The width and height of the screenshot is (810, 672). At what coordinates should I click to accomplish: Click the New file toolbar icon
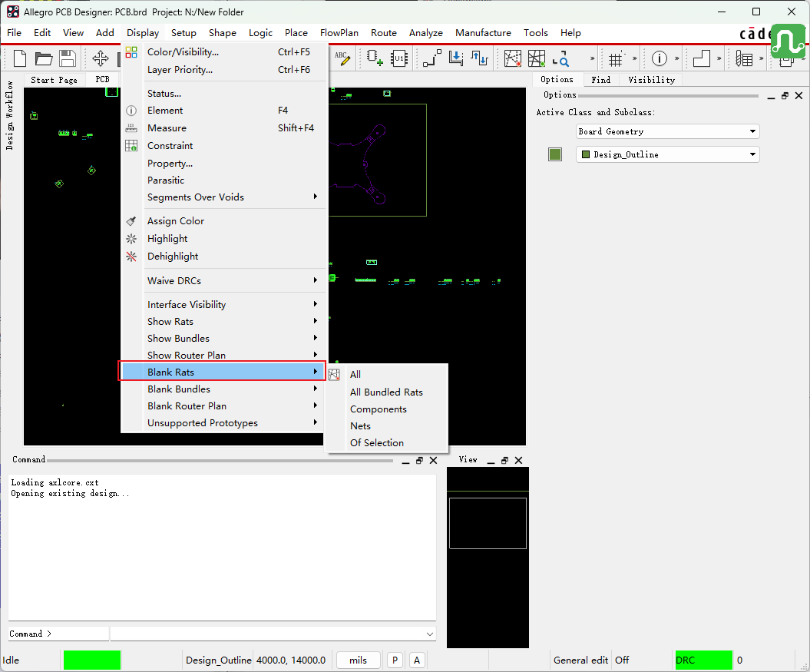[20, 58]
